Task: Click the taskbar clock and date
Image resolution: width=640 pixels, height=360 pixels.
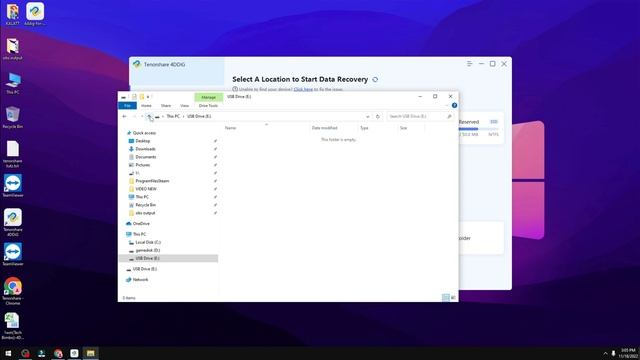Action: 628,353
